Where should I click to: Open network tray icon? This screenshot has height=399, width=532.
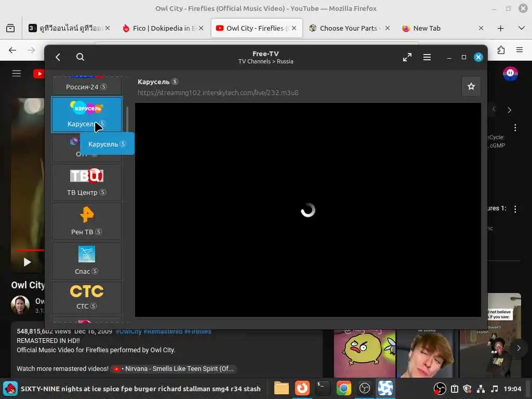(x=481, y=389)
